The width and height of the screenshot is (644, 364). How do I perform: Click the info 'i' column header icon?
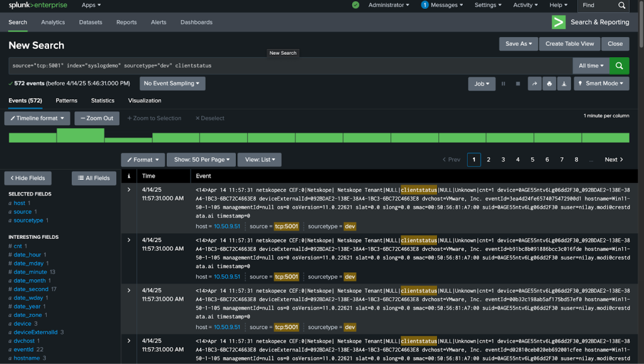tap(129, 176)
